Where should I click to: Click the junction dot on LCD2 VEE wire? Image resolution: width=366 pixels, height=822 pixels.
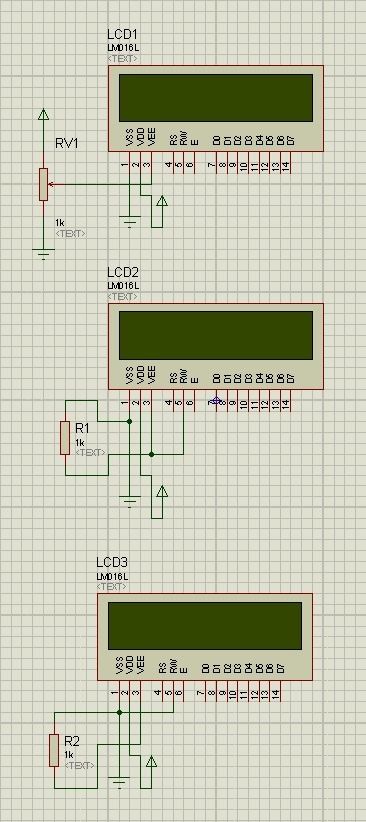151,454
